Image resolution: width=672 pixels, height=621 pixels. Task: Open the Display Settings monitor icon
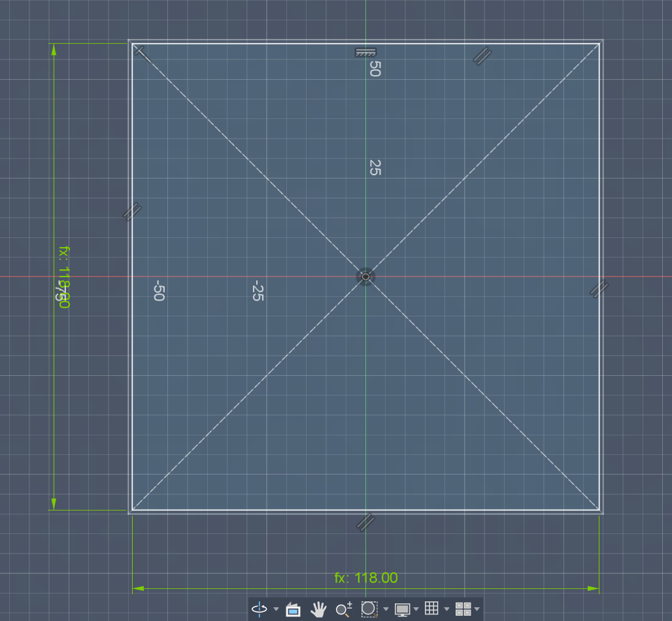[403, 609]
